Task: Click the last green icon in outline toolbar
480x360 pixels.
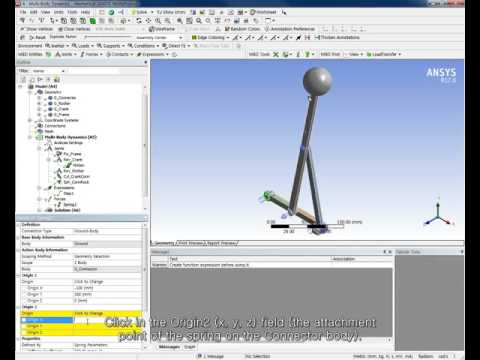Action: pos(57,79)
